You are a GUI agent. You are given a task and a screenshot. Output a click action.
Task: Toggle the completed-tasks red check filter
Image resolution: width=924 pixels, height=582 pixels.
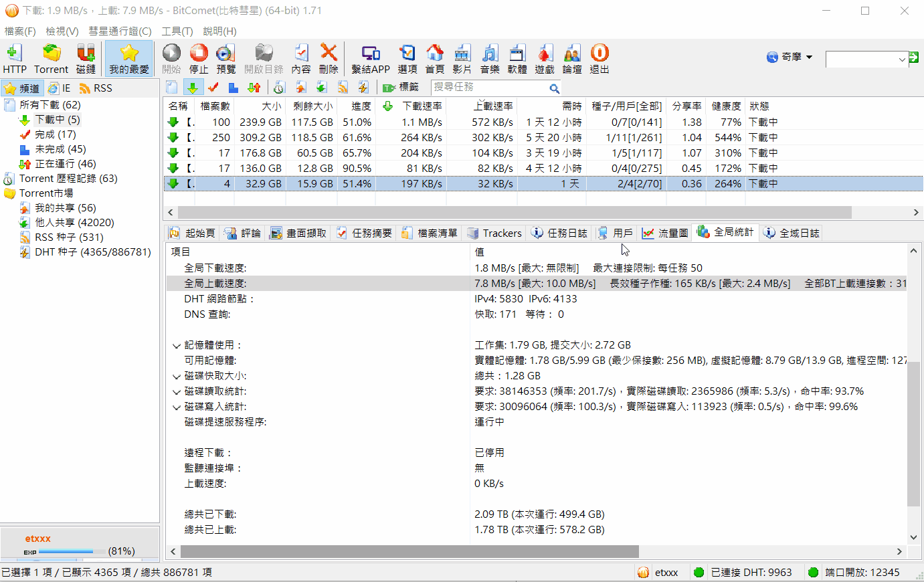(x=213, y=88)
